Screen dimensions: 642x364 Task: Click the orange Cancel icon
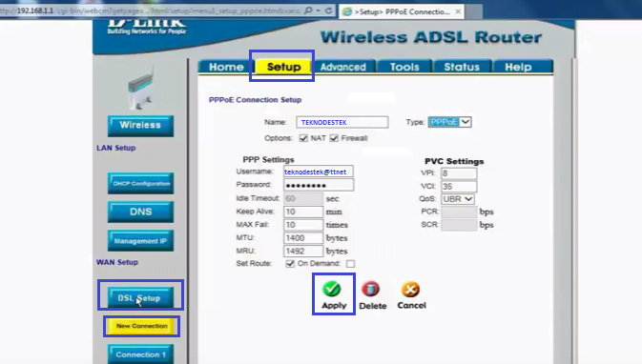410,289
